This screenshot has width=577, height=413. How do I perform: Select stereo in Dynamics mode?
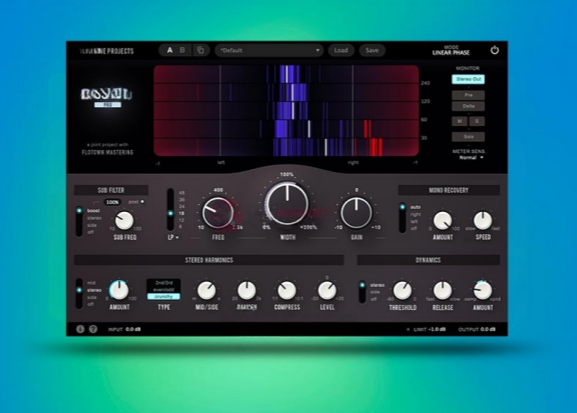[x=377, y=285]
